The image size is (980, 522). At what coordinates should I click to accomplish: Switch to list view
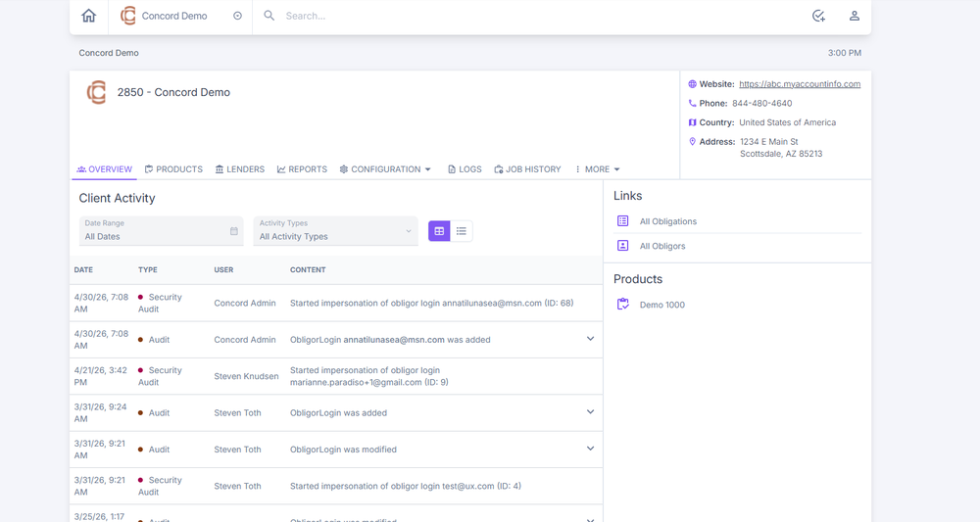click(462, 231)
